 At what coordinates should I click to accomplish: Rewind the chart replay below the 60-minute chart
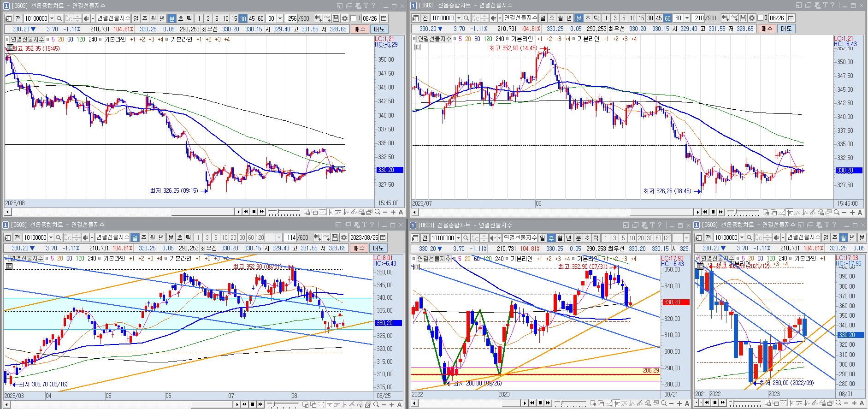tap(705, 212)
